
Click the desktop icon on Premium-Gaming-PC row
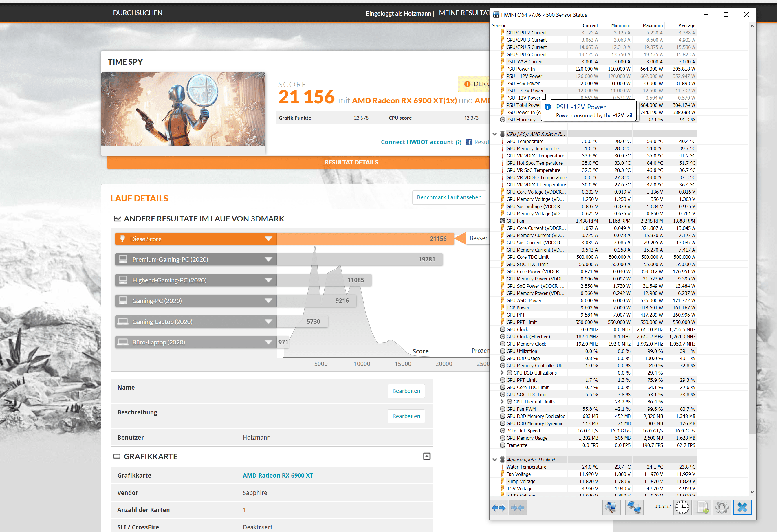coord(123,259)
